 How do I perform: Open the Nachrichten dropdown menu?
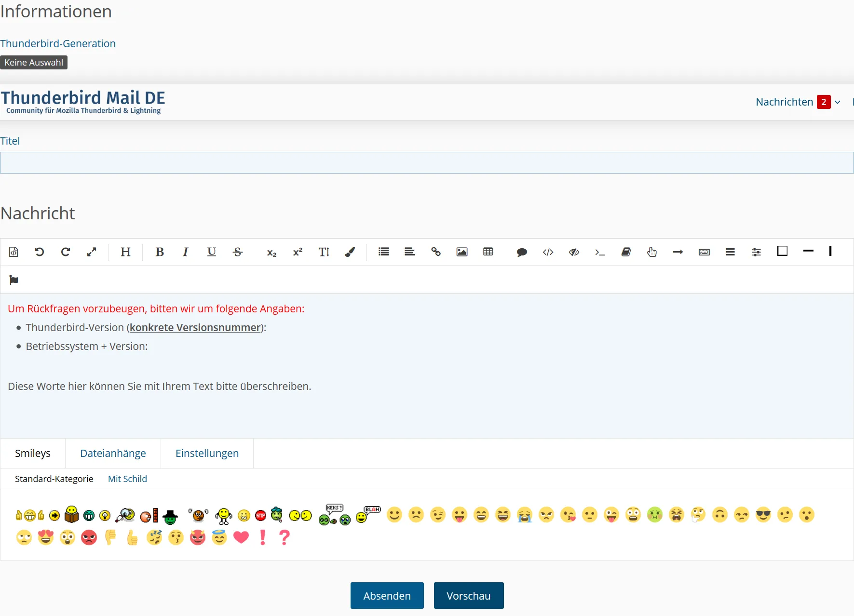(x=798, y=102)
